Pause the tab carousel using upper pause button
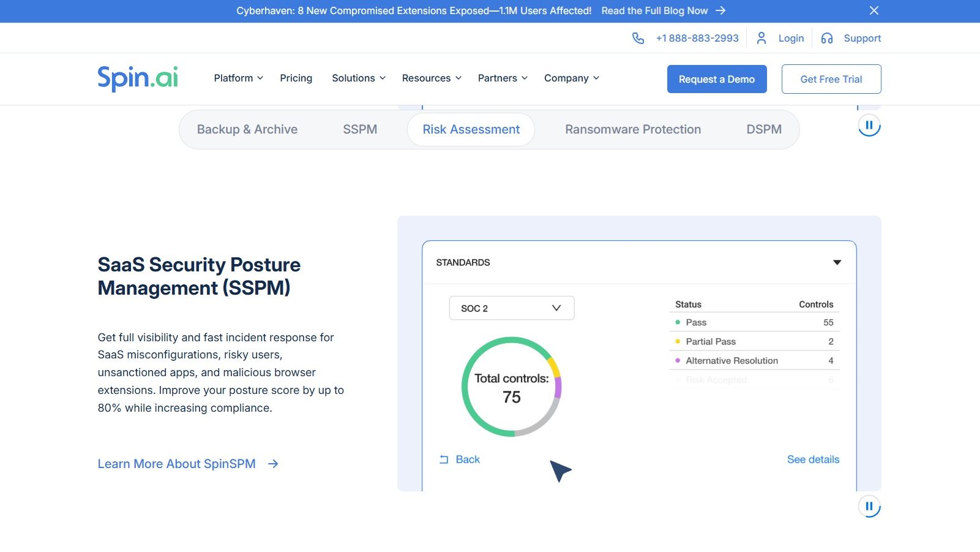 [x=869, y=126]
